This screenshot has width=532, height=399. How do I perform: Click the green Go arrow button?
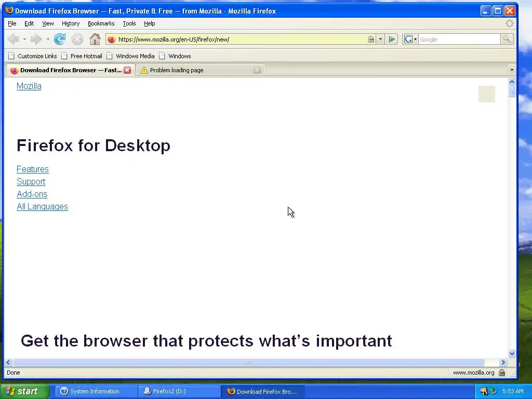tap(392, 39)
